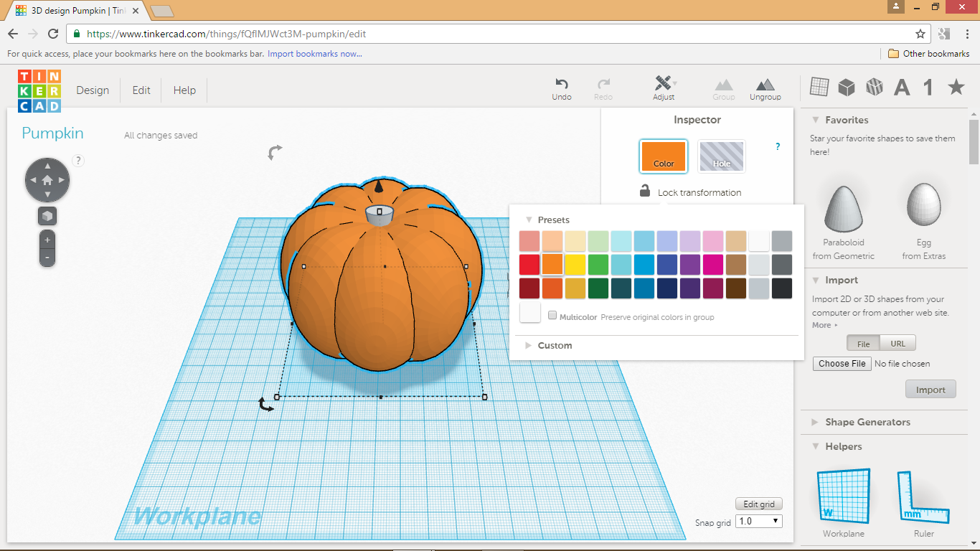Set the object as a Hole in the Inspector
The width and height of the screenshot is (980, 551).
point(722,156)
